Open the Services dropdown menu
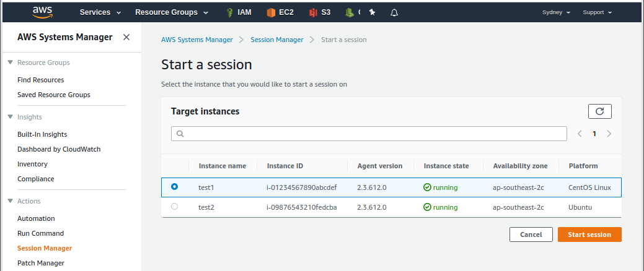 tap(100, 12)
